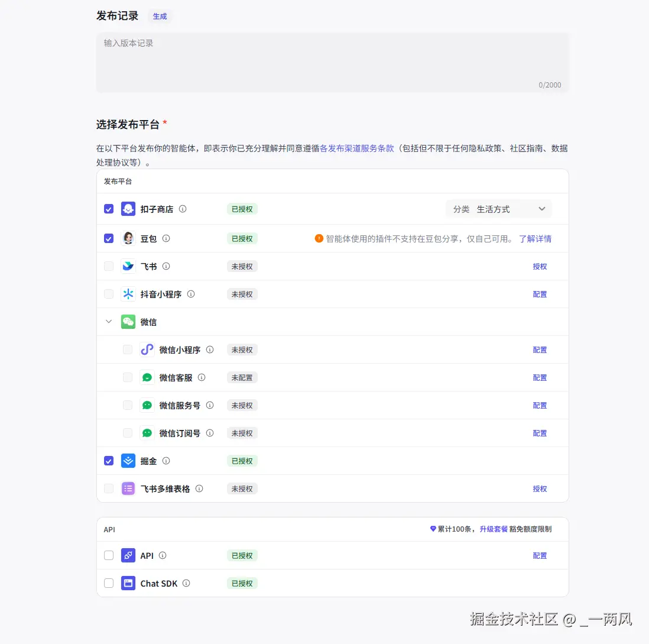Uncheck the 豆包 checkbox
This screenshot has height=644, width=649.
pos(108,238)
